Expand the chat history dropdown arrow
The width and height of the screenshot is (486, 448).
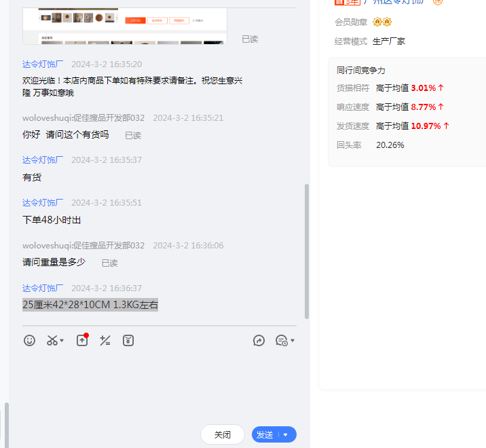coord(293,341)
